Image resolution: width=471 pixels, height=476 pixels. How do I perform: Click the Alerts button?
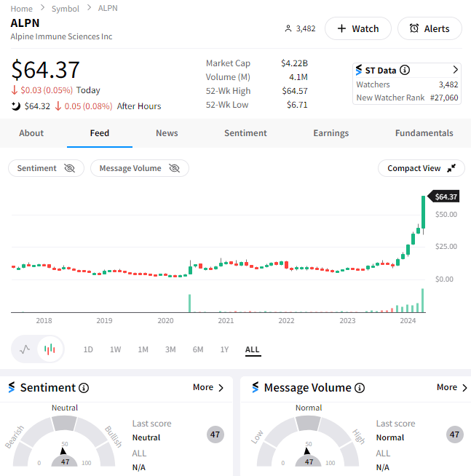click(x=430, y=28)
